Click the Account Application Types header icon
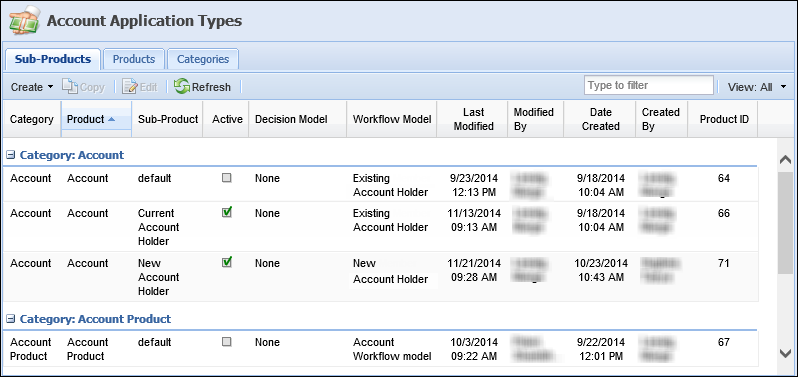Screen dimensions: 798x377 tap(23, 21)
